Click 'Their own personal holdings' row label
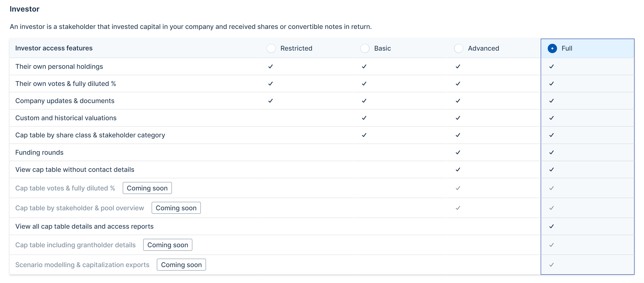 point(59,67)
